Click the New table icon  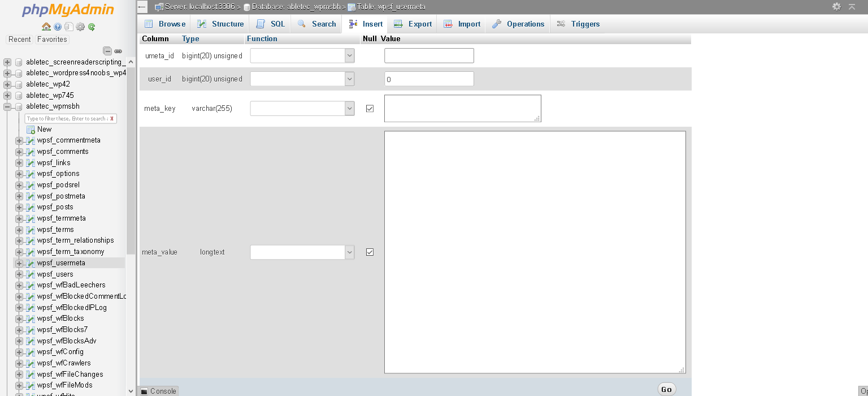pyautogui.click(x=31, y=130)
